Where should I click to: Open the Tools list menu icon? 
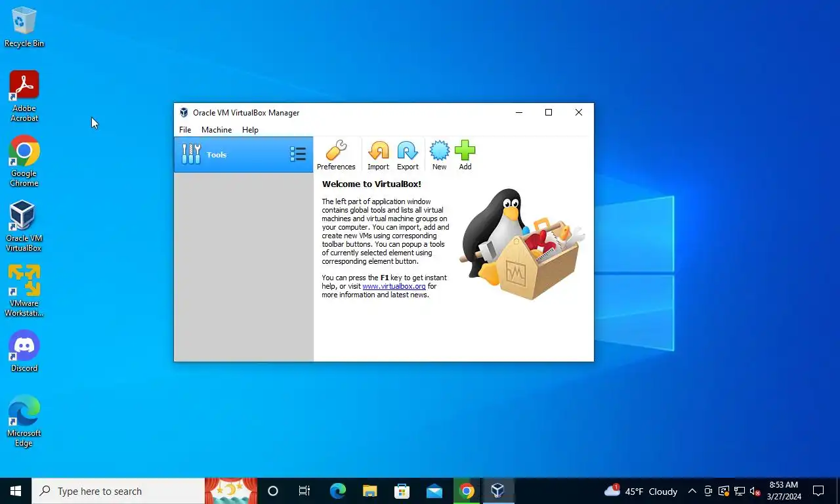point(298,154)
